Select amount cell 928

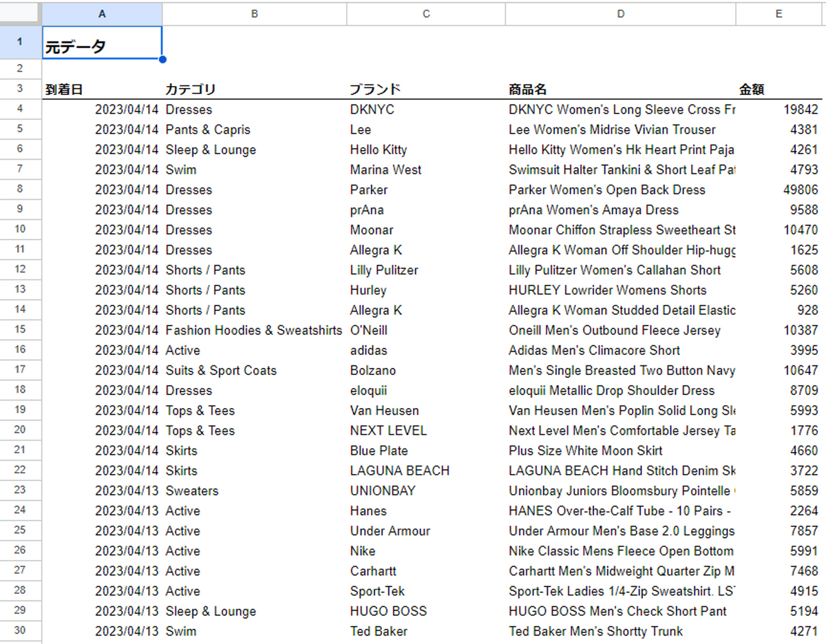click(779, 310)
